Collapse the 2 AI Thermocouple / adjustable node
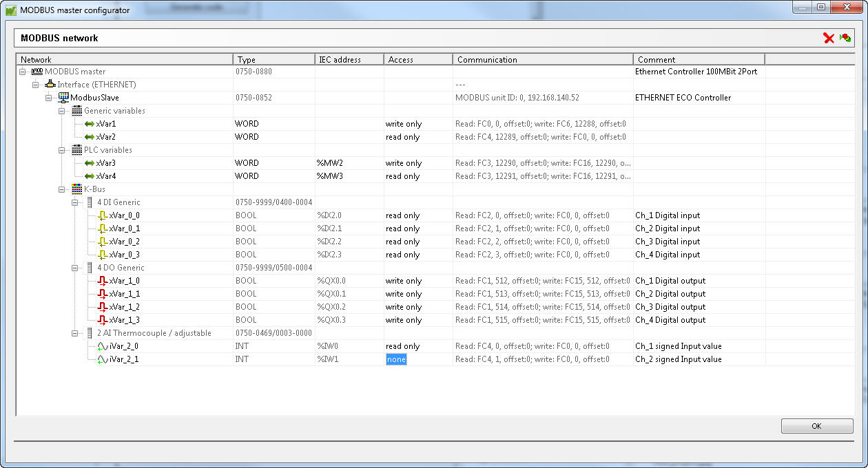Screen dimensions: 868x468 74,332
